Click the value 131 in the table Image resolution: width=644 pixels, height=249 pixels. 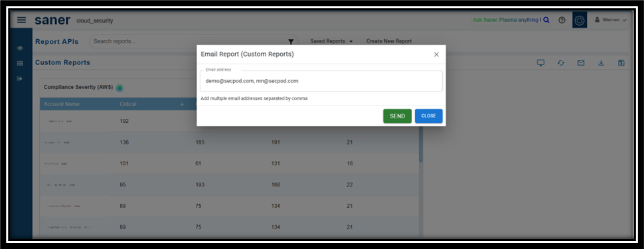[275, 163]
